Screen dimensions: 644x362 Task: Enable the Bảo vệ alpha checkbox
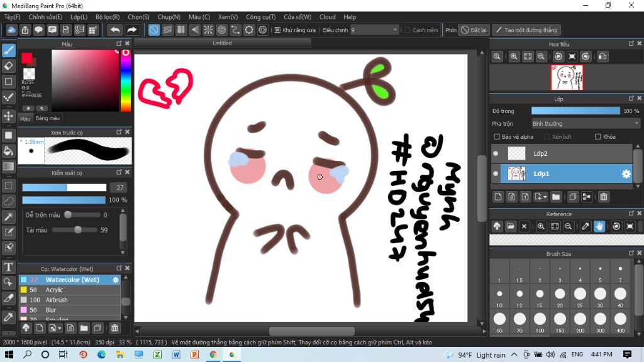[497, 136]
